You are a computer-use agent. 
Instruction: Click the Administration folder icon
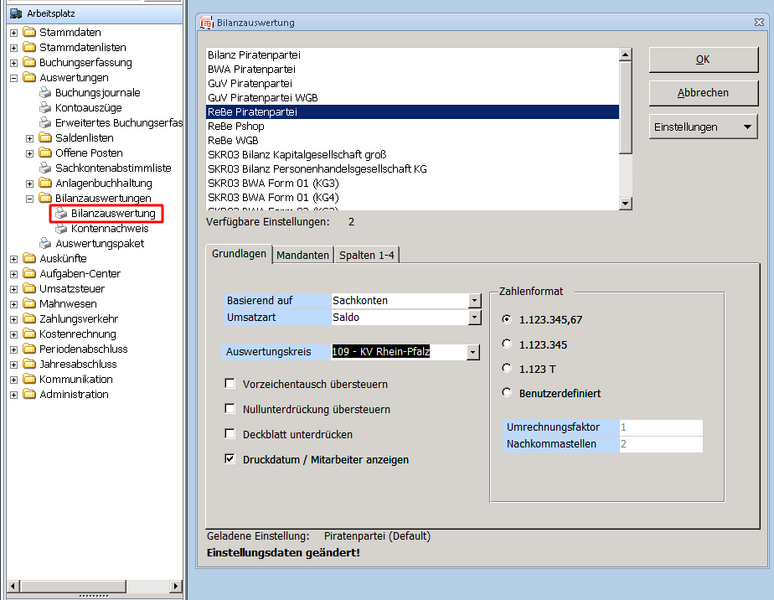click(29, 394)
